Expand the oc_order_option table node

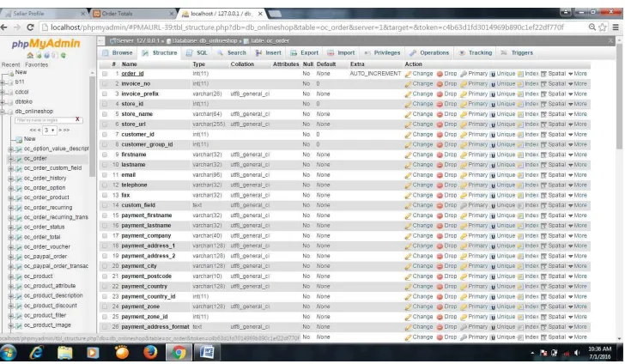11,188
